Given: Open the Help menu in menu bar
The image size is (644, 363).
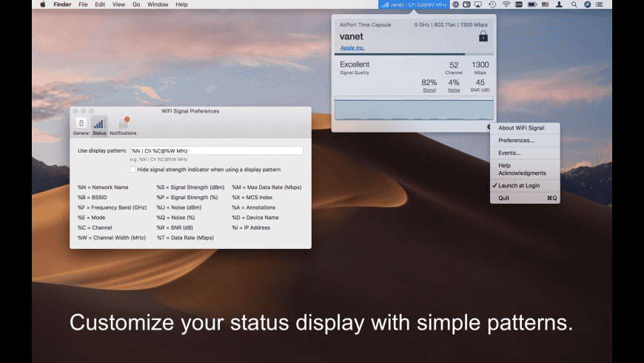Looking at the screenshot, I should coord(181,4).
